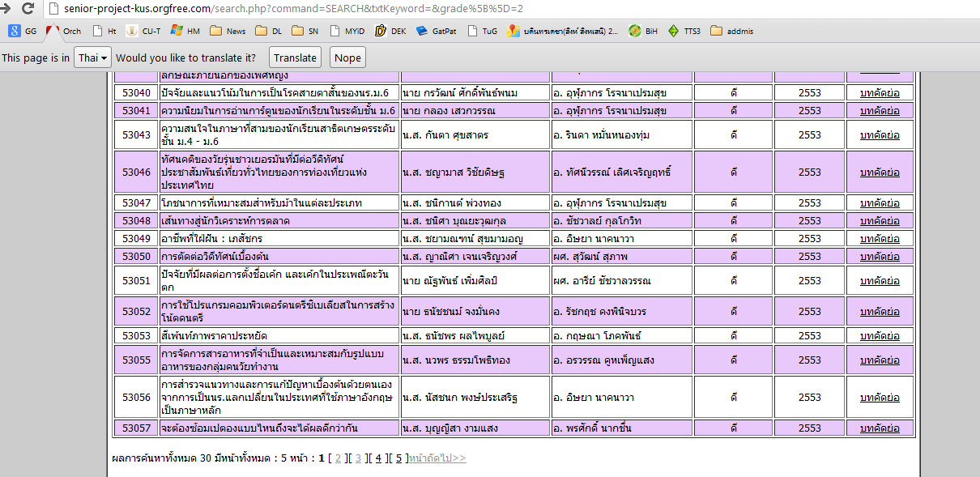Open the abstract link for project 53040

point(880,92)
